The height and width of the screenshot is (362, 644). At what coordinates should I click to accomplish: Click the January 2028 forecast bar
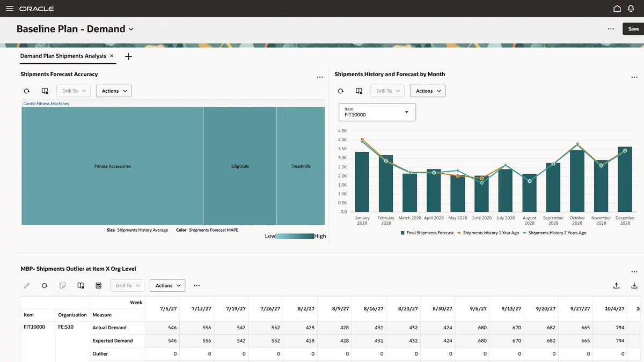coord(362,182)
